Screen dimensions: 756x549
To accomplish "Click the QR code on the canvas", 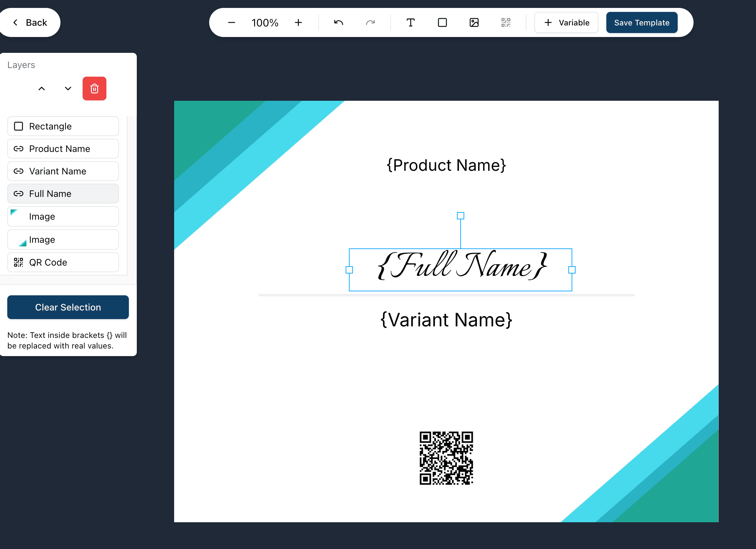I will coord(446,458).
